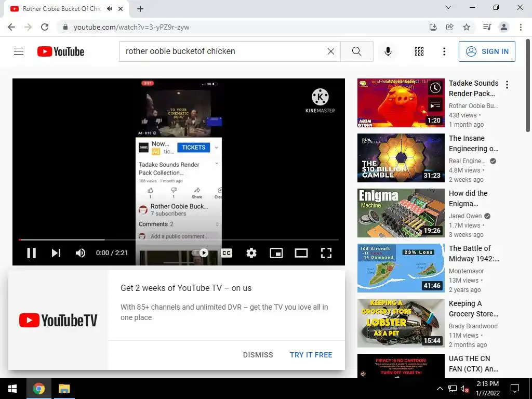Click the address bar URL

pos(131,27)
